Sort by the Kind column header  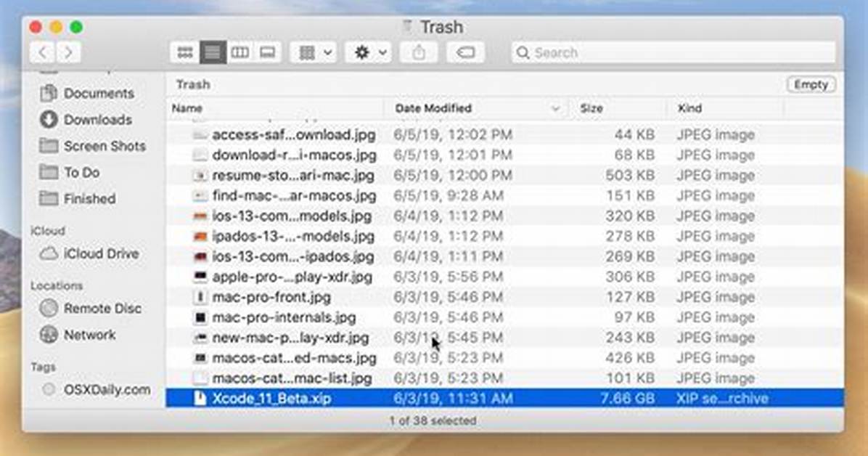pos(689,108)
